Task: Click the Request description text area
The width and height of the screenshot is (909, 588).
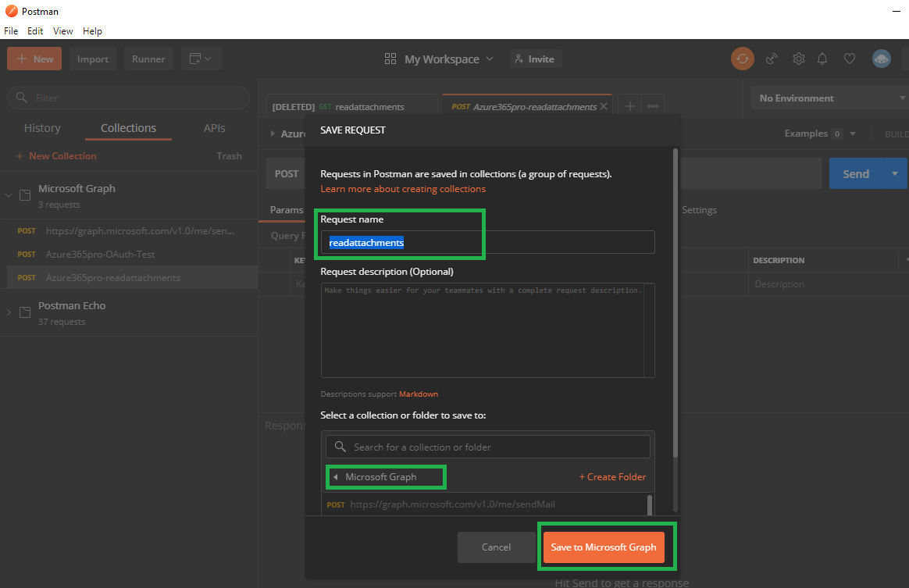Action: click(487, 330)
